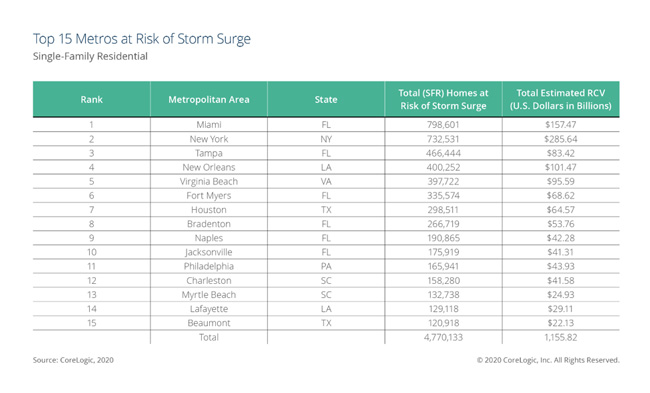Click the Source: CoreLogic, 2020 footnote
Viewport: 650px width, 393px height.
(x=73, y=360)
